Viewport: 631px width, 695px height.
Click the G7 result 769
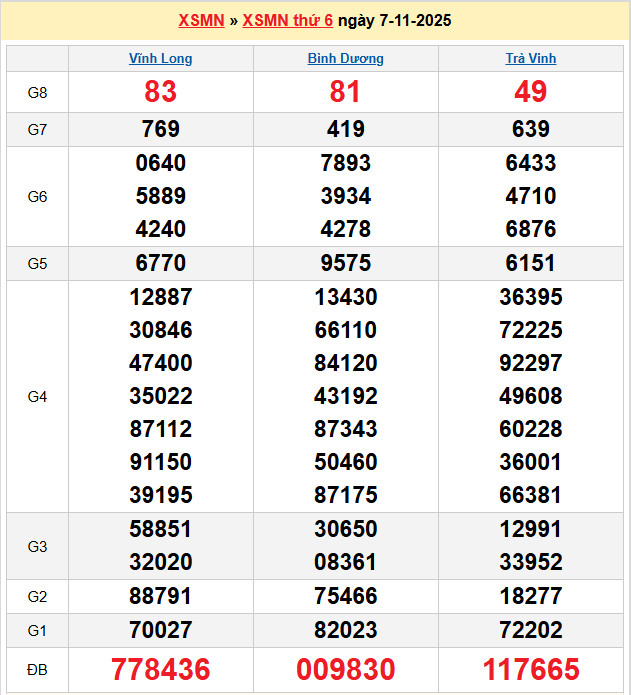[x=160, y=129]
